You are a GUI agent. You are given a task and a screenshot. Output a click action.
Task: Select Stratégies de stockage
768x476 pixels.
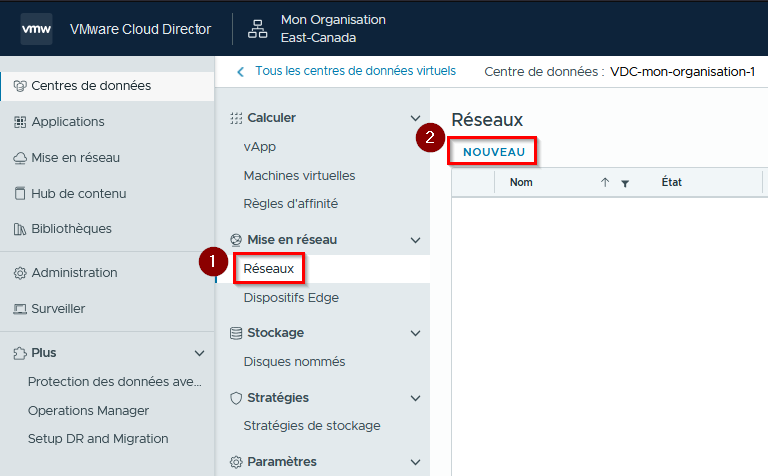[x=312, y=426]
